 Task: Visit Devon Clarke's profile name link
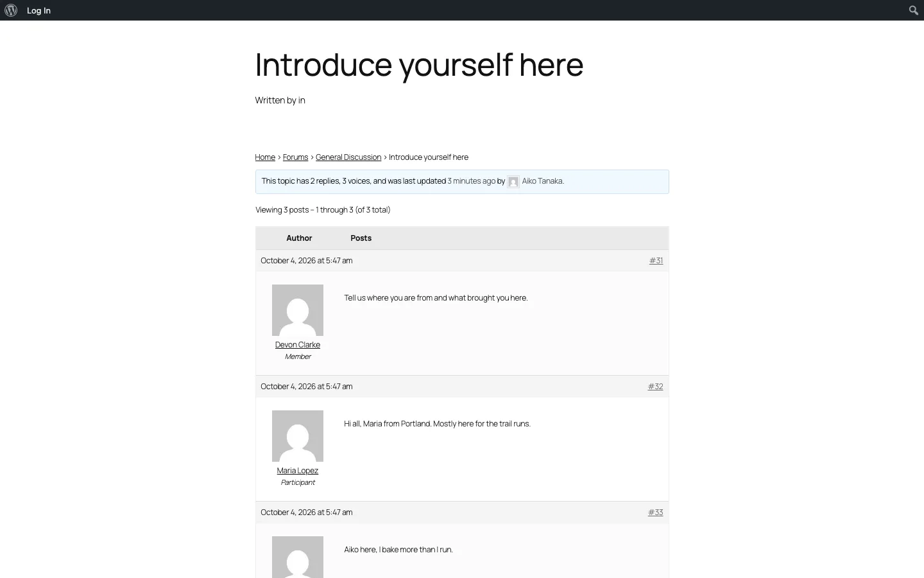click(298, 345)
